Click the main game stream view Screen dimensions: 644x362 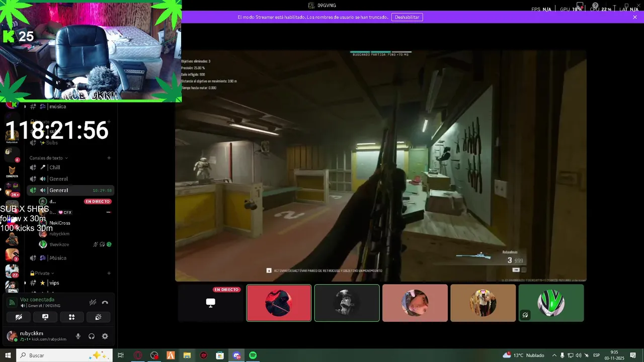coord(381,165)
